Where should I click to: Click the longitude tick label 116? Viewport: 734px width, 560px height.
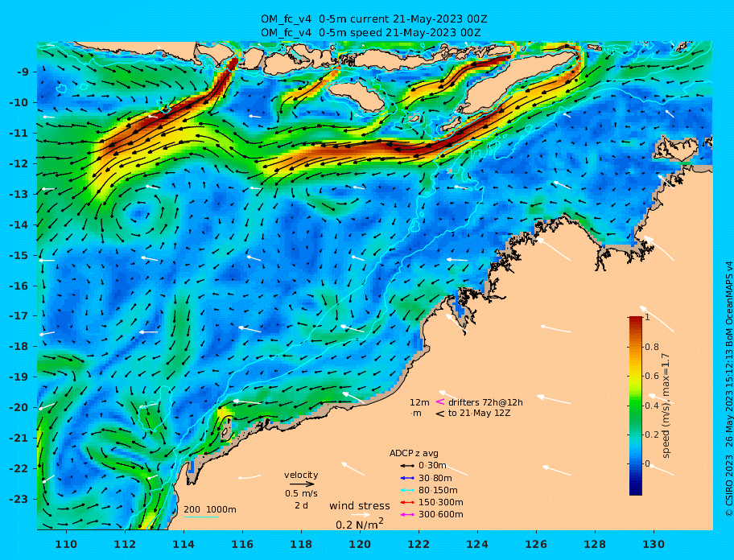tap(242, 545)
